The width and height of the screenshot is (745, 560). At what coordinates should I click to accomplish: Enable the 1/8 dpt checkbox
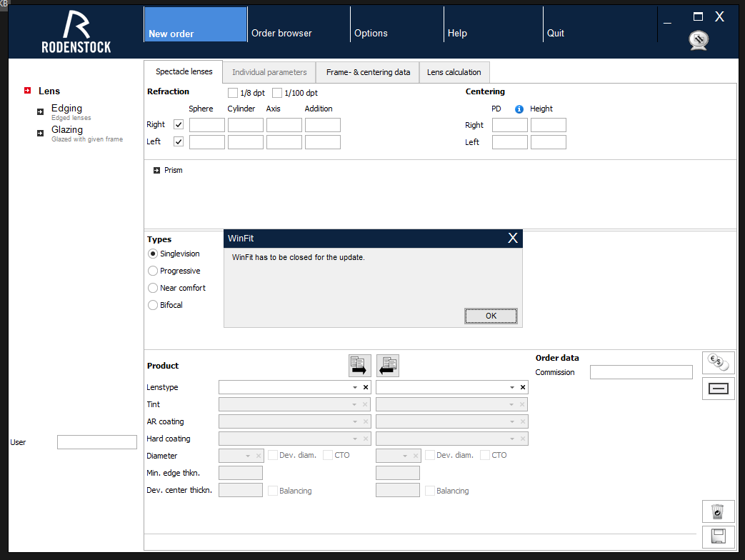click(x=233, y=93)
